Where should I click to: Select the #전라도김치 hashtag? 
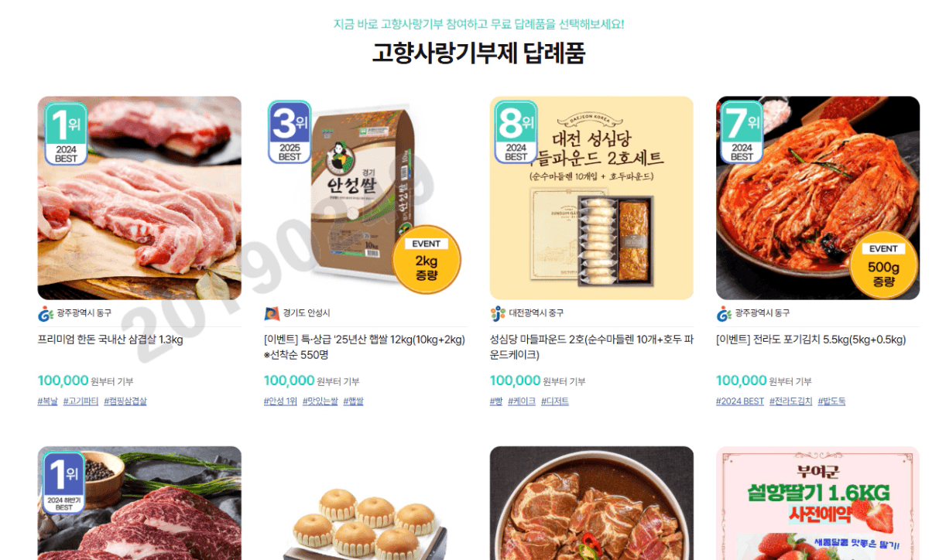[x=790, y=401]
